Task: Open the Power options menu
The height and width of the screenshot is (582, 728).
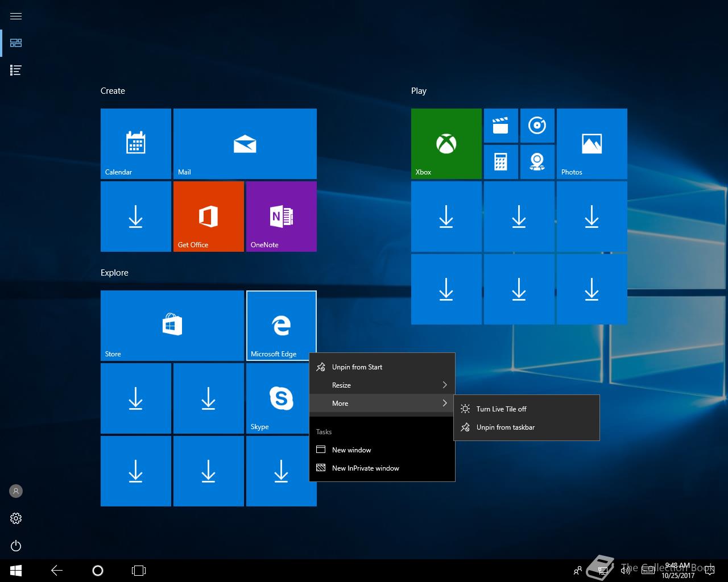Action: [16, 546]
